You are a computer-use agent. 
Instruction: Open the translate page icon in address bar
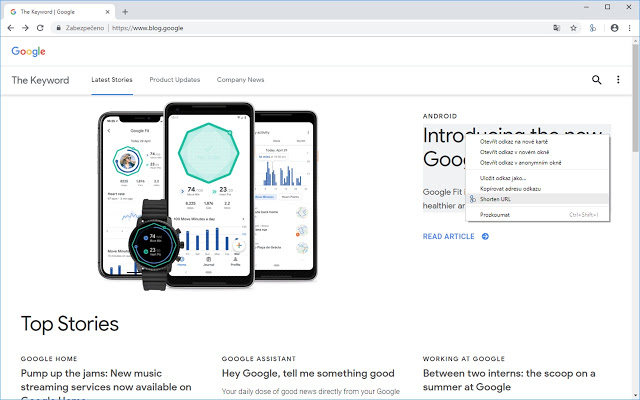point(557,28)
